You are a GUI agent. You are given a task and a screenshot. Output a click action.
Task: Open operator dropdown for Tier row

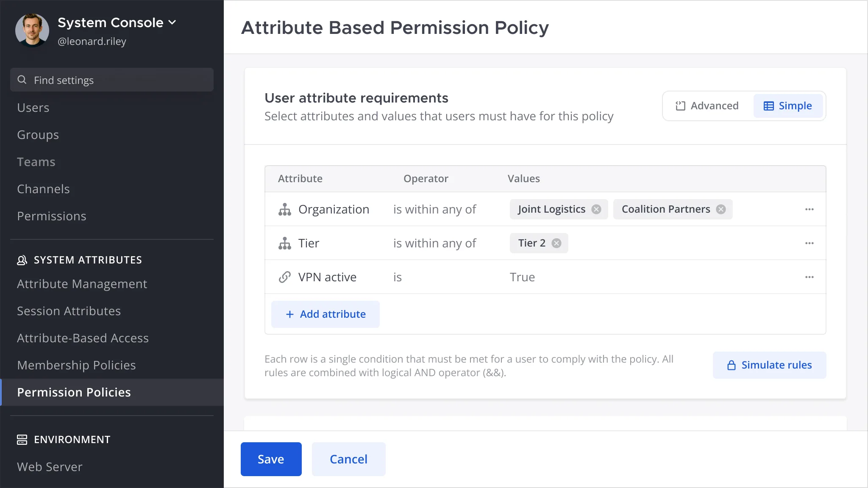click(435, 243)
